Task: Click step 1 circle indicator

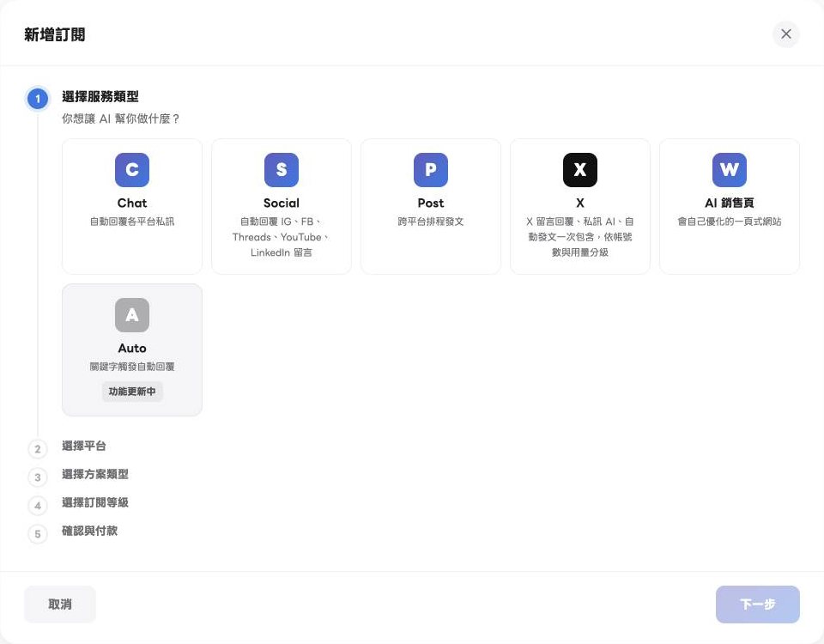Action: click(x=37, y=98)
